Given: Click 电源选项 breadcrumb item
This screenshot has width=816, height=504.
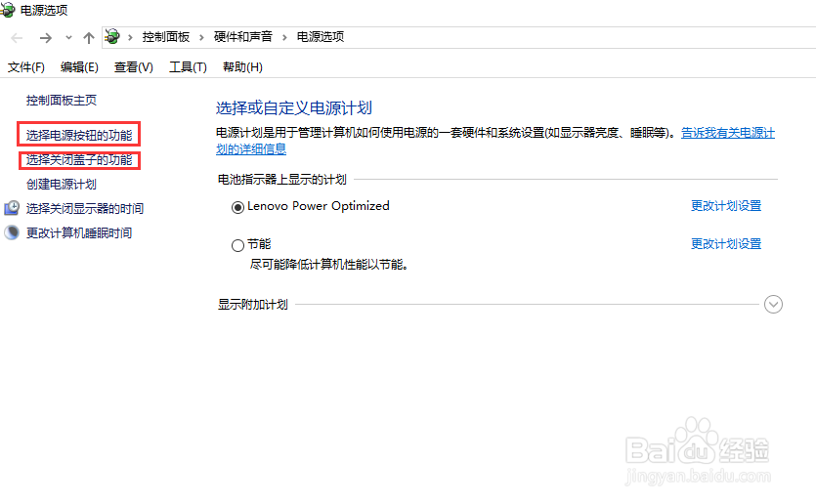Looking at the screenshot, I should 321,37.
